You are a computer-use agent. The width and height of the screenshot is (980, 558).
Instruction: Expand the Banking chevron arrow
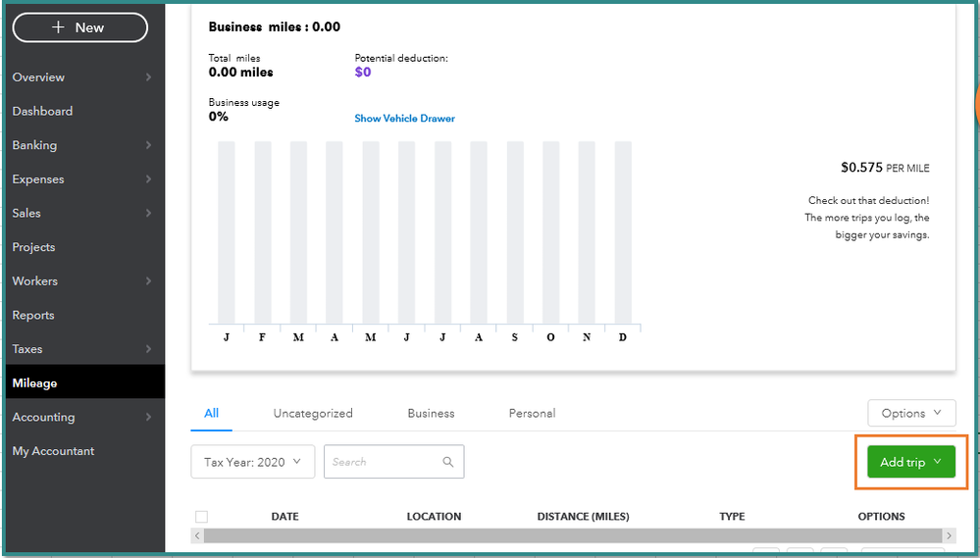point(148,145)
